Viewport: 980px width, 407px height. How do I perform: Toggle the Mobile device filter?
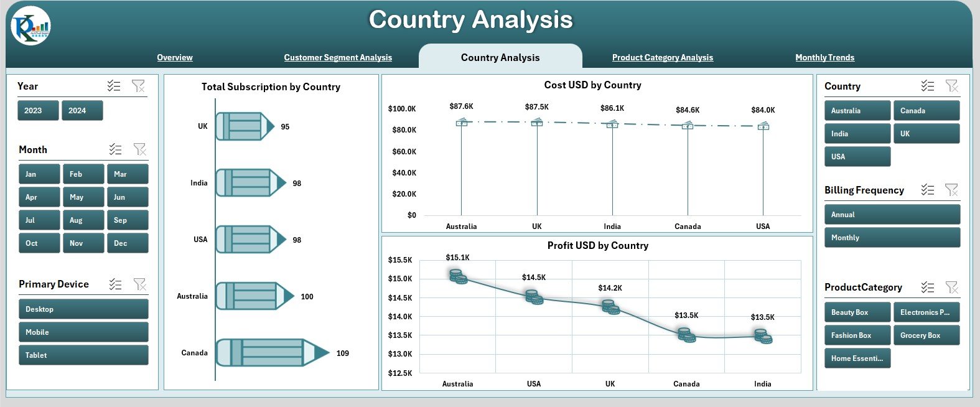[83, 332]
